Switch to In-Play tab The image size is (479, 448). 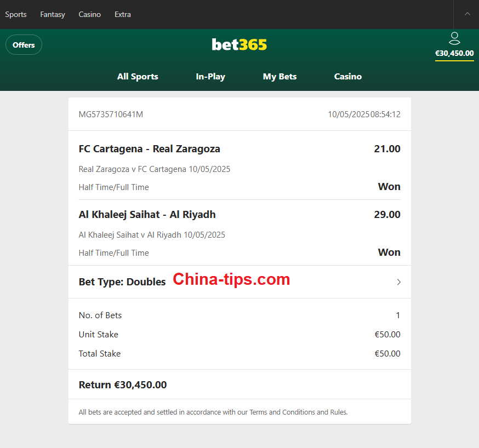(210, 76)
